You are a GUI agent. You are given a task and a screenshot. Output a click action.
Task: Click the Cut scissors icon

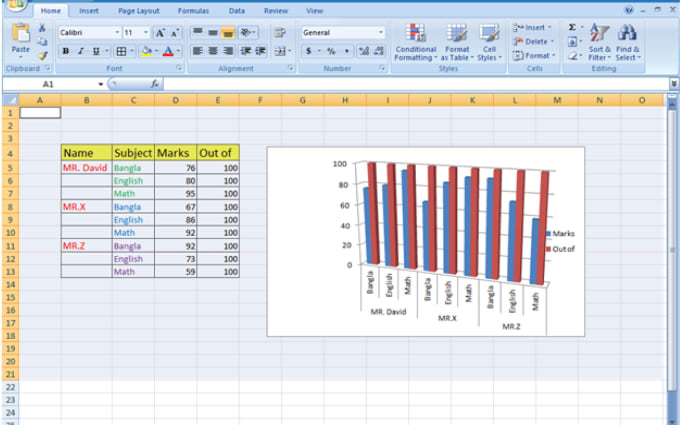coord(42,28)
